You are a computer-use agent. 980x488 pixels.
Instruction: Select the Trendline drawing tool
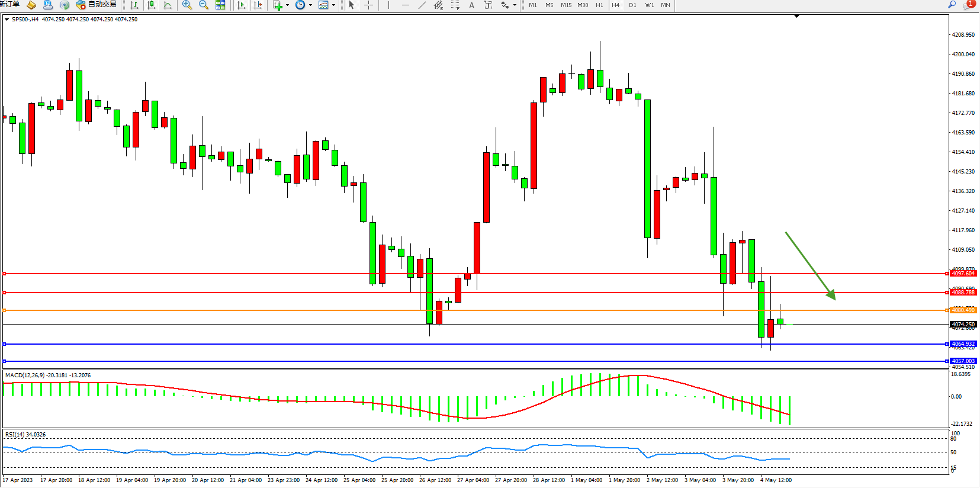(422, 5)
